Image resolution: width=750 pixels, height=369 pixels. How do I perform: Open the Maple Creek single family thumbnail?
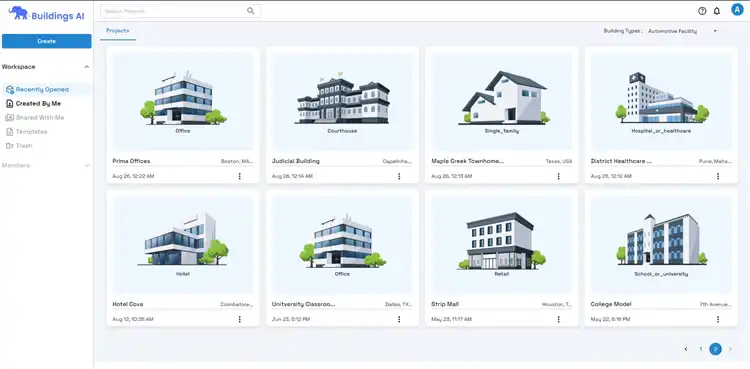[501, 101]
